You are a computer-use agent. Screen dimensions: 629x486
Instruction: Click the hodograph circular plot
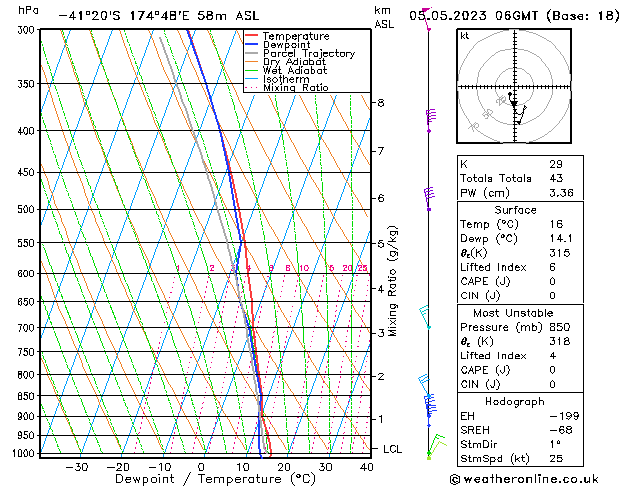click(x=514, y=88)
